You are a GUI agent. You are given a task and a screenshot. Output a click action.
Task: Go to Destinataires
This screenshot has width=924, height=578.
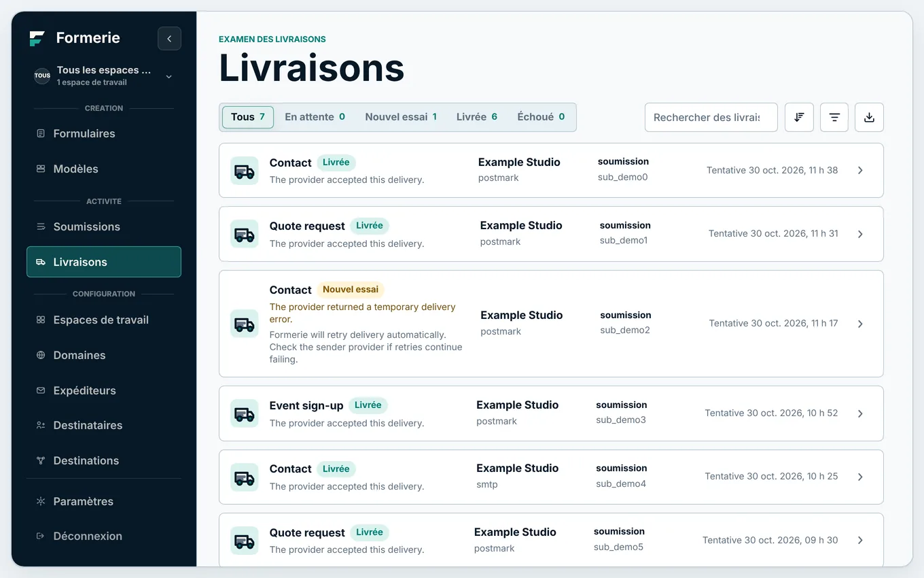pos(104,425)
